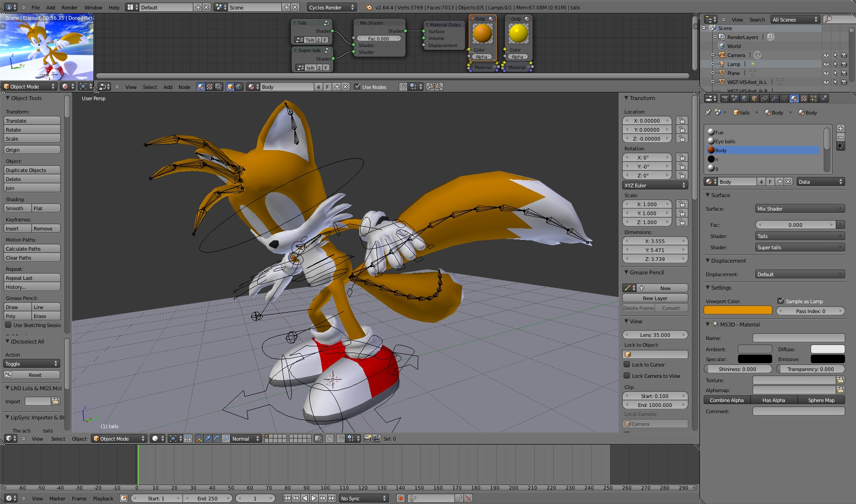Collapse the Displacement panel in material properties

[x=708, y=261]
